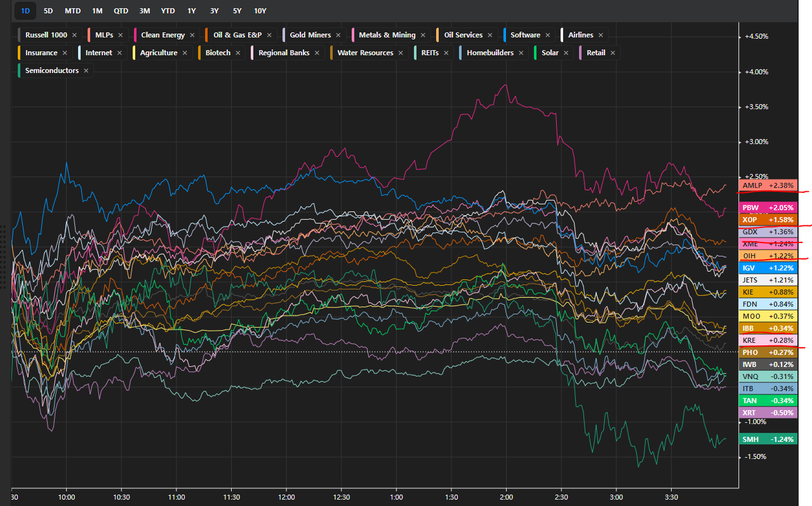This screenshot has height=506, width=812.
Task: Remove Russell 1000 series via its X icon
Action: click(74, 36)
